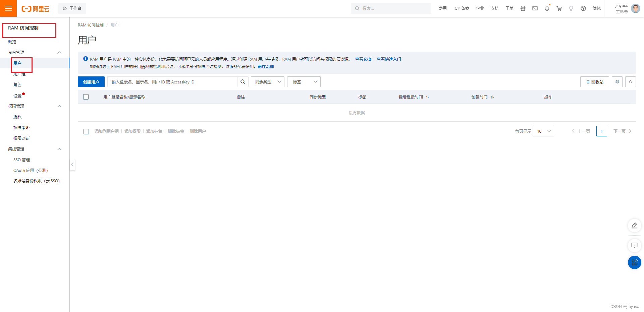Open the 查看文档 link
644x312 pixels.
pos(363,59)
